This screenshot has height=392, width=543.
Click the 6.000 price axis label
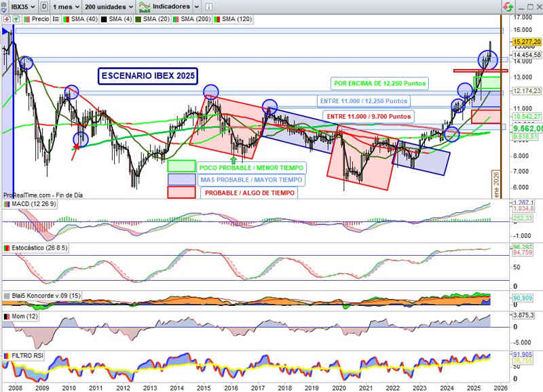[x=521, y=187]
